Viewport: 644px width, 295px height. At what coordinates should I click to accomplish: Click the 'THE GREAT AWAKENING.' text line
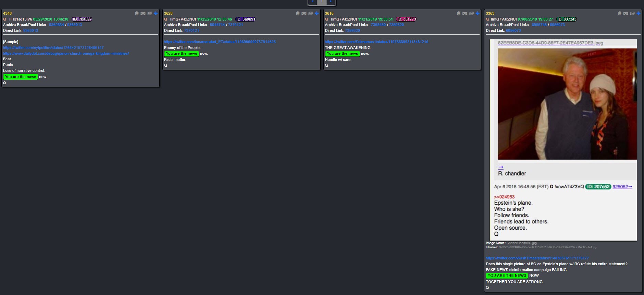(348, 48)
